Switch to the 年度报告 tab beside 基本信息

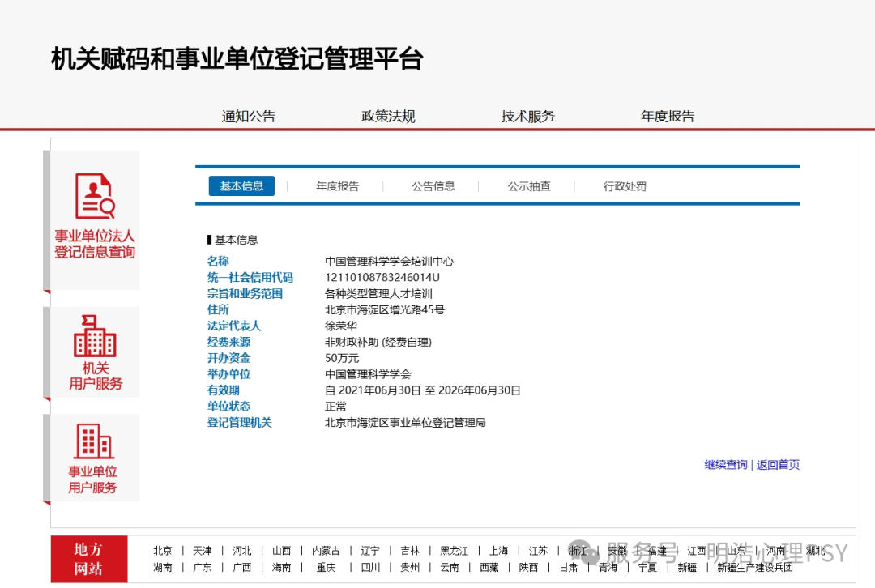(x=337, y=186)
